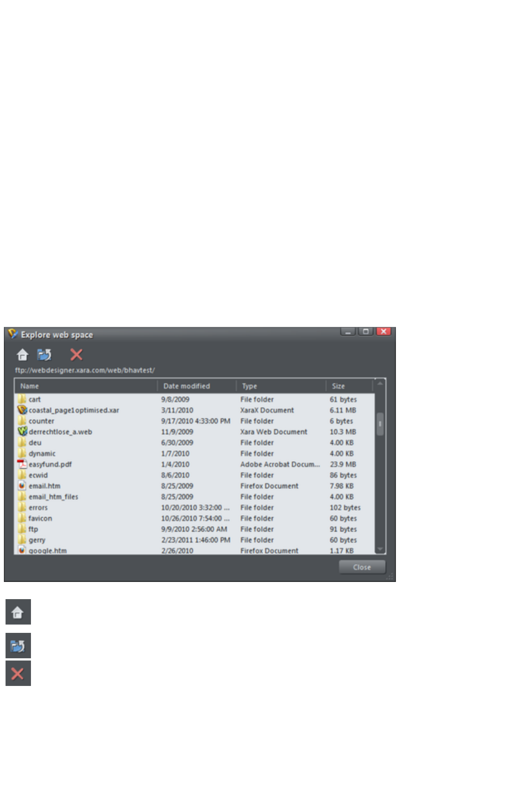Click the scrollbar down arrow
532x806 pixels.
pyautogui.click(x=380, y=549)
